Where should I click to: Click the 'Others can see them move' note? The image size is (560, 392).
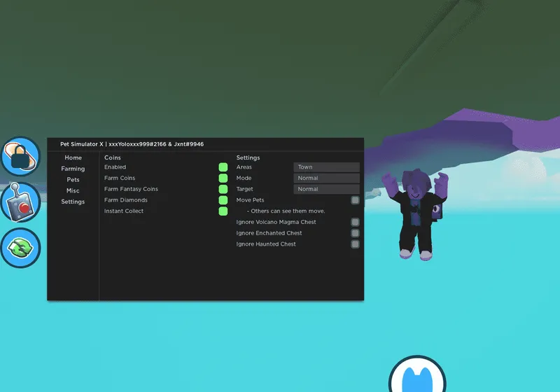click(286, 211)
